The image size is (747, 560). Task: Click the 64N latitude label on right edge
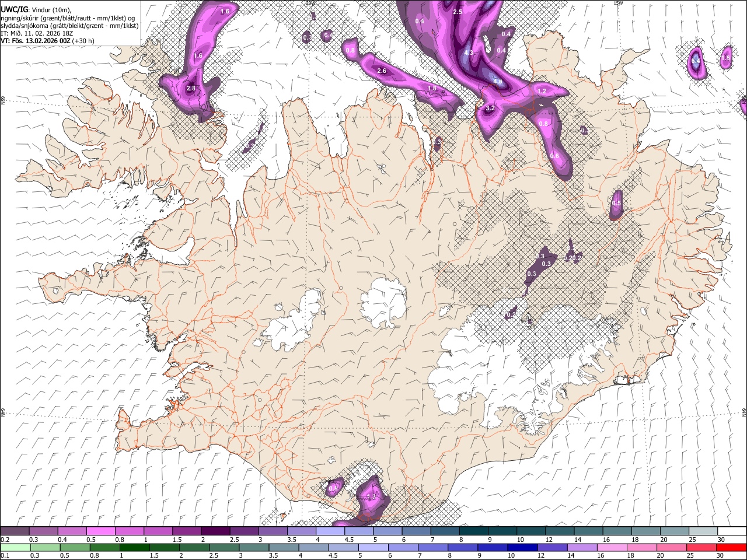pyautogui.click(x=744, y=411)
